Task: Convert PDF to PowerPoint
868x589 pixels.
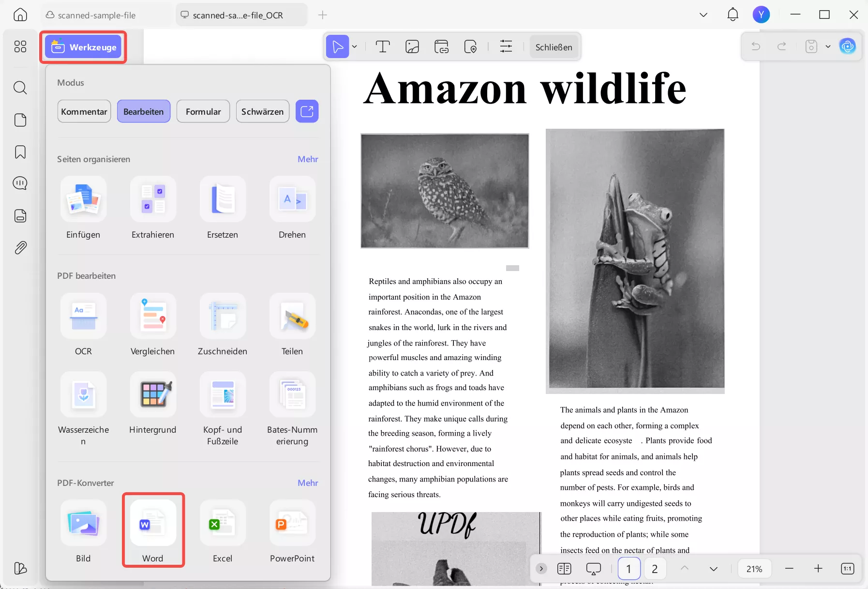Action: pos(292,532)
